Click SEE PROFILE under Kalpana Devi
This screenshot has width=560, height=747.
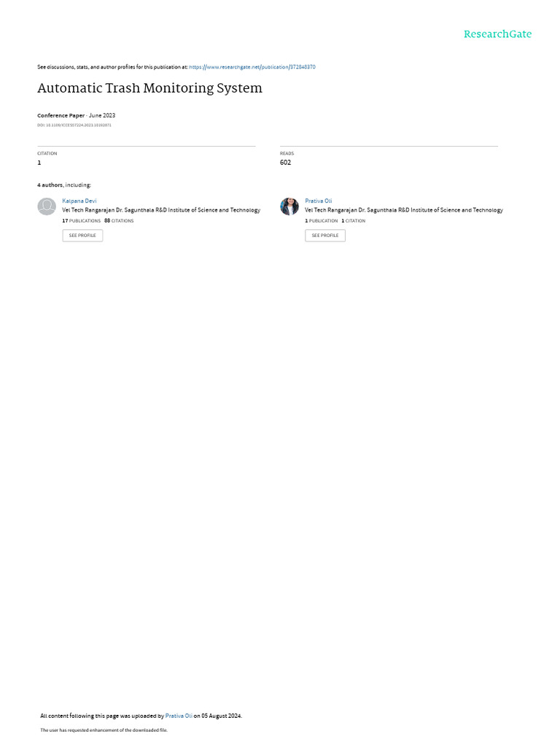(82, 236)
